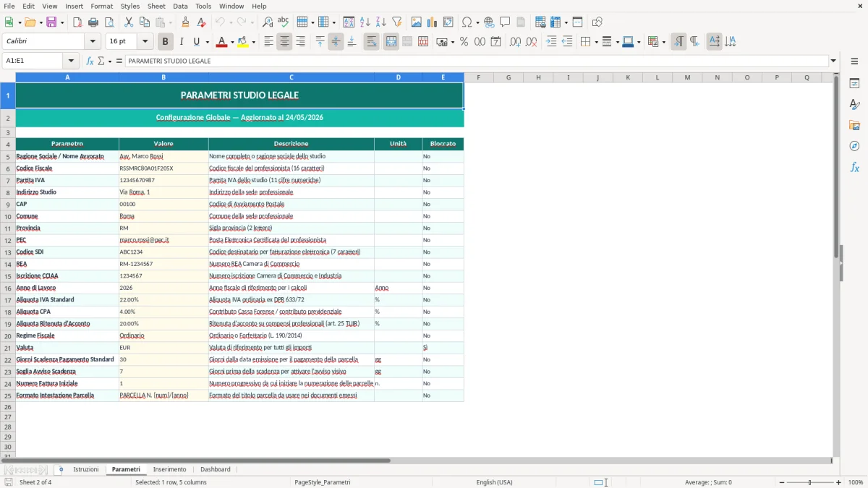Open Borders dropdown arrow
Viewport: 868px width, 488px height.
click(596, 42)
